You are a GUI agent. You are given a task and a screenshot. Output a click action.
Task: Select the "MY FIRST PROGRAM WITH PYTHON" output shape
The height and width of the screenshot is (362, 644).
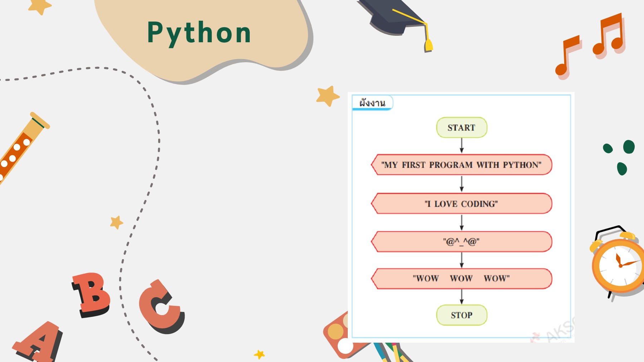tap(462, 165)
